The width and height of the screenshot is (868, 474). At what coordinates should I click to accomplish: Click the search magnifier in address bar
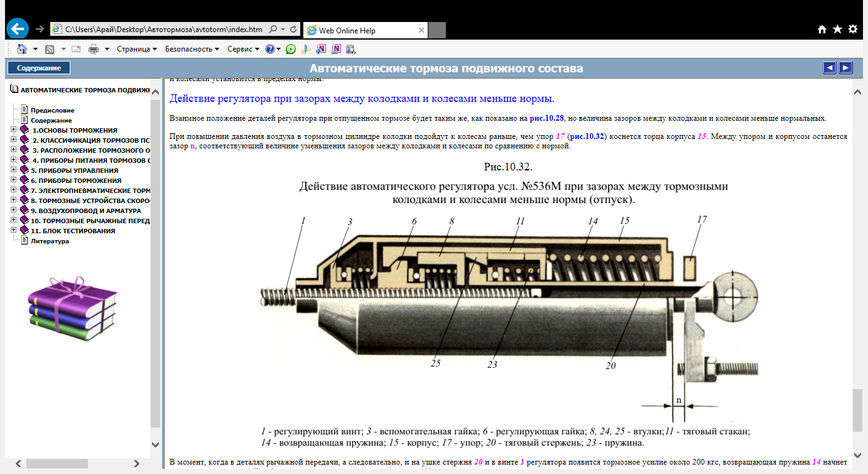click(x=273, y=29)
